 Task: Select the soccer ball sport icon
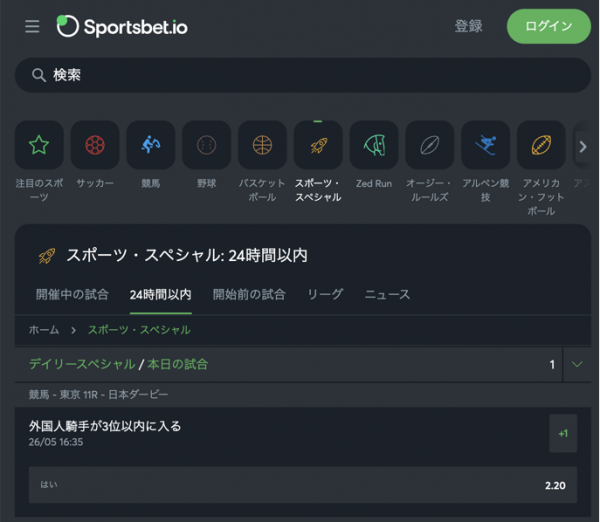pos(95,145)
